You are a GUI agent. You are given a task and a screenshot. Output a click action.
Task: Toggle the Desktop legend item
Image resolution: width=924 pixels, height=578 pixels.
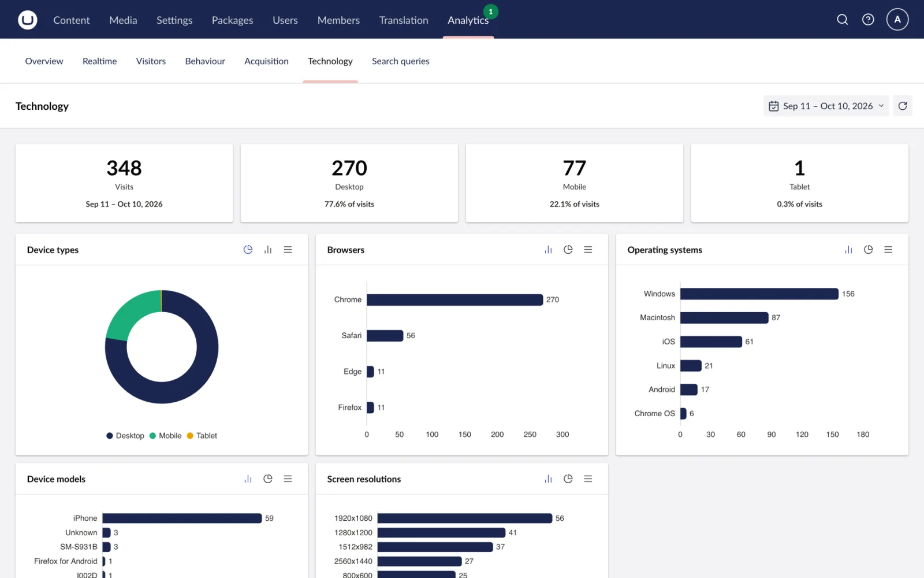[x=125, y=436]
